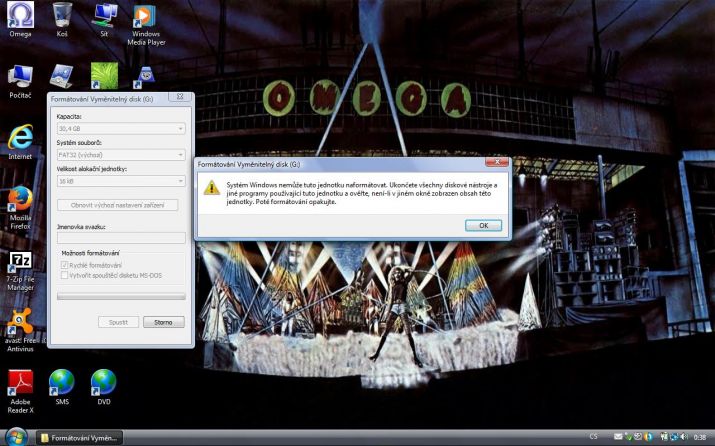715x446 pixels.
Task: Close the format dialog window
Action: (180, 97)
